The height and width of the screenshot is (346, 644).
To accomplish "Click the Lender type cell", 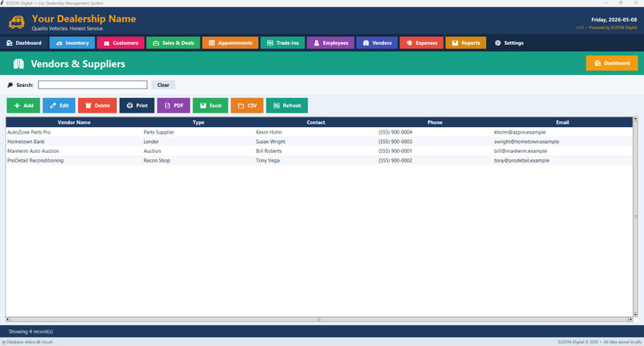I will [151, 142].
